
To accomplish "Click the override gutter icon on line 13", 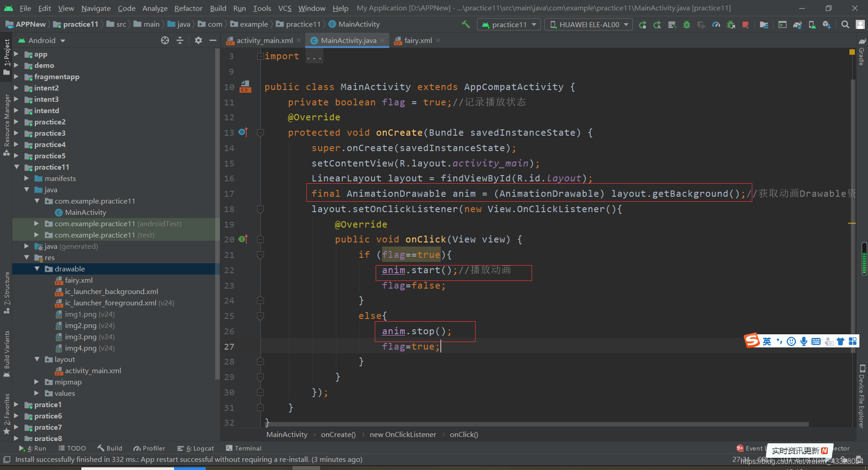I will pos(243,132).
